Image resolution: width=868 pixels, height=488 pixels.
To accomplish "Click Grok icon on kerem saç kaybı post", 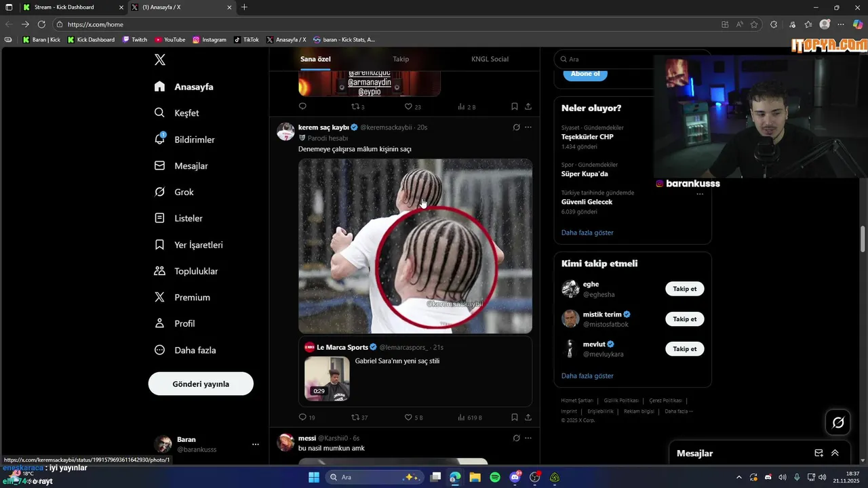I will (516, 127).
